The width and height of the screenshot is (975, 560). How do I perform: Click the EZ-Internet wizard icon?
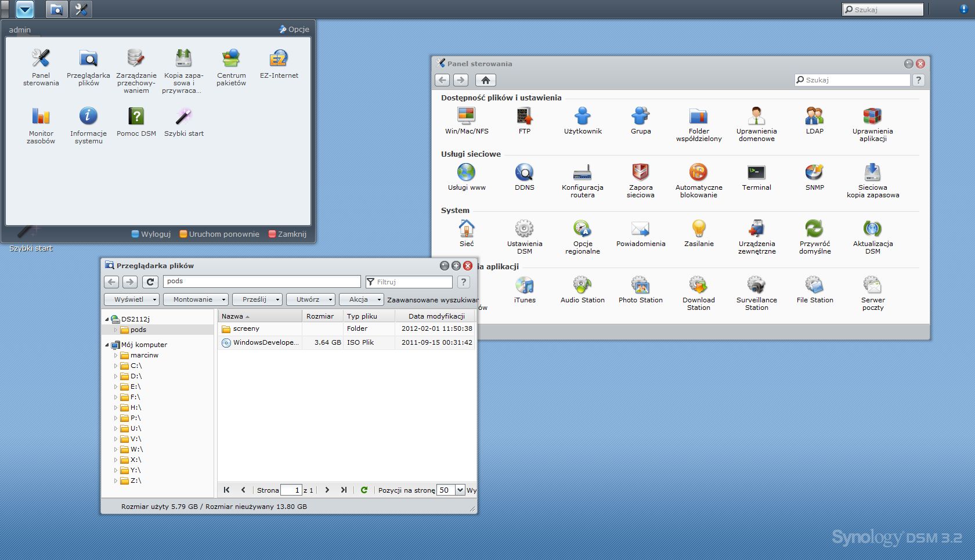point(279,59)
